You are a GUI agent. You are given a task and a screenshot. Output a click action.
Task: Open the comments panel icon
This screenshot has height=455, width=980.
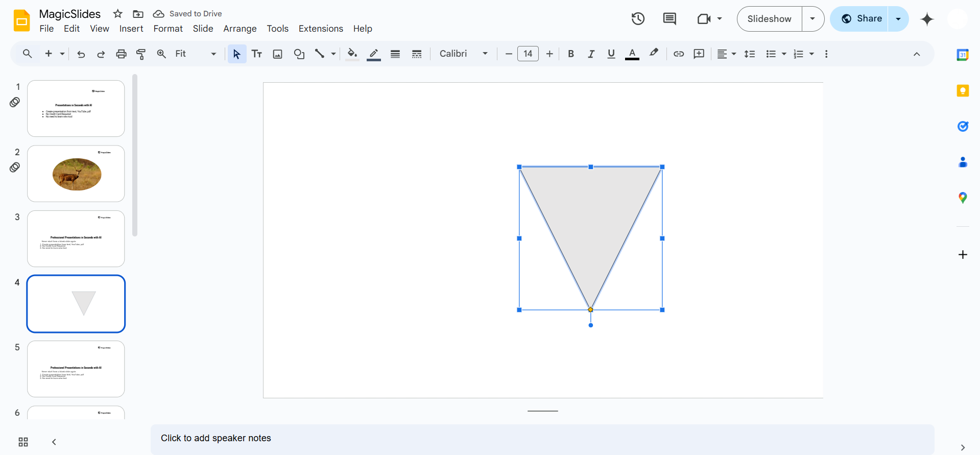669,19
